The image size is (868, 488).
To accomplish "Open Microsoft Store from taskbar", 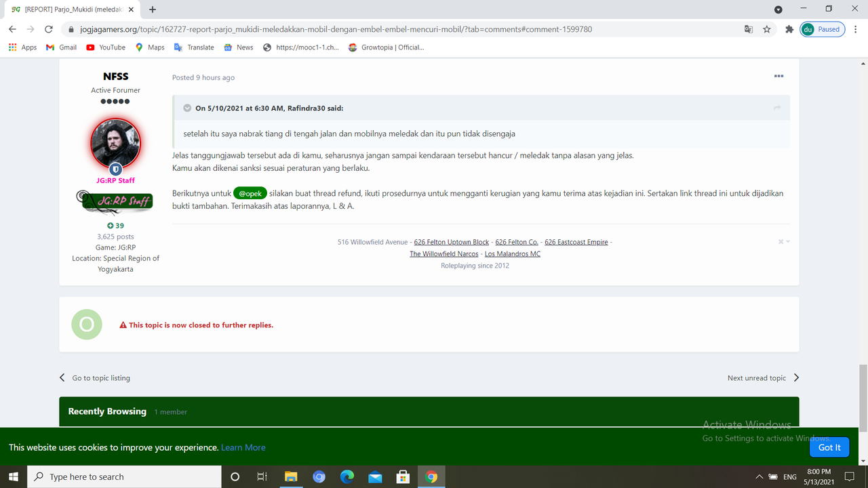I will pos(403,476).
